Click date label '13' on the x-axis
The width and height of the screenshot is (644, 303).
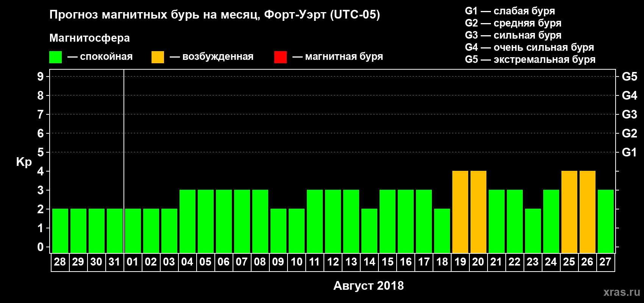(x=351, y=262)
